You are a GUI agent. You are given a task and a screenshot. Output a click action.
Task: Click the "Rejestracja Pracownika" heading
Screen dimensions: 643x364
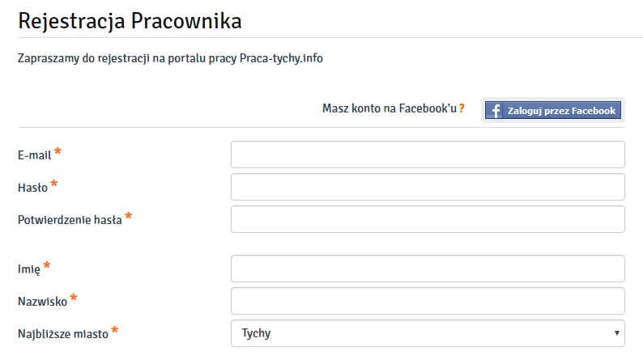[x=130, y=22]
